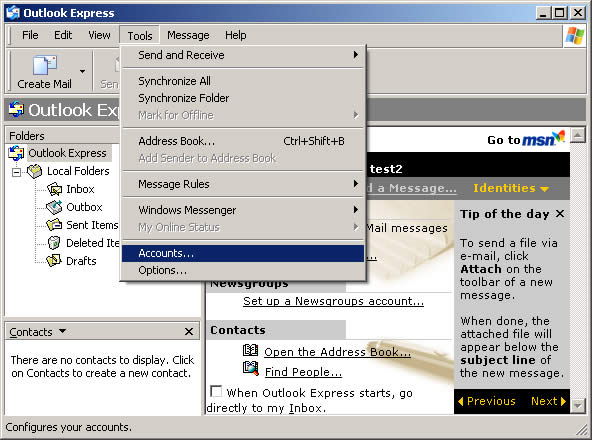Image resolution: width=592 pixels, height=440 pixels.
Task: Select the Outbox folder label
Action: tap(84, 207)
